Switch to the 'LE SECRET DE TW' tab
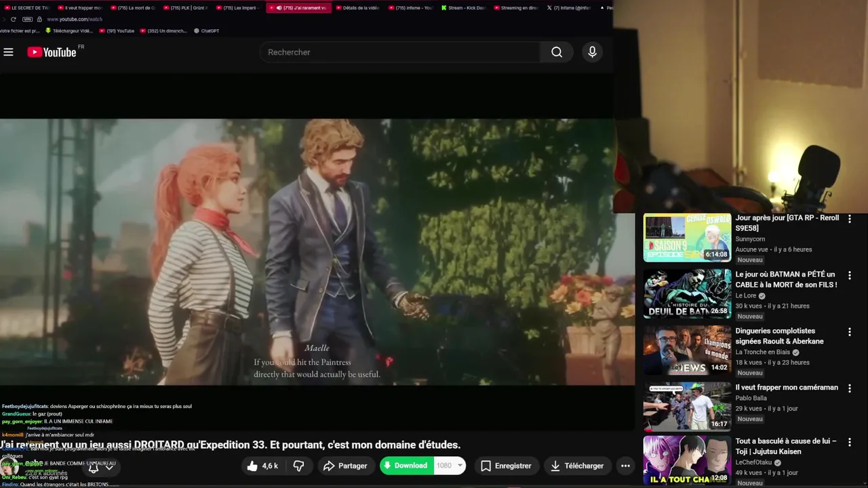Viewport: 868px width, 488px height. click(27, 8)
